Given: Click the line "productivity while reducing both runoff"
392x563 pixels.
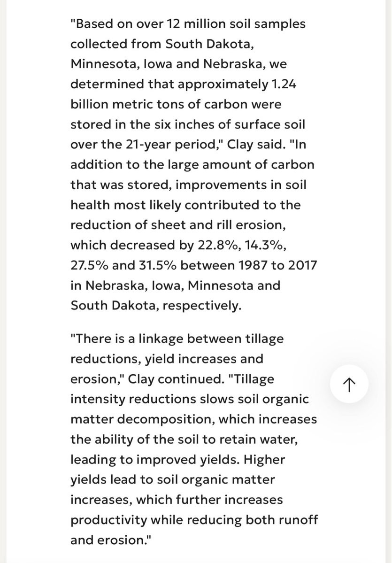Looking at the screenshot, I should click(194, 519).
